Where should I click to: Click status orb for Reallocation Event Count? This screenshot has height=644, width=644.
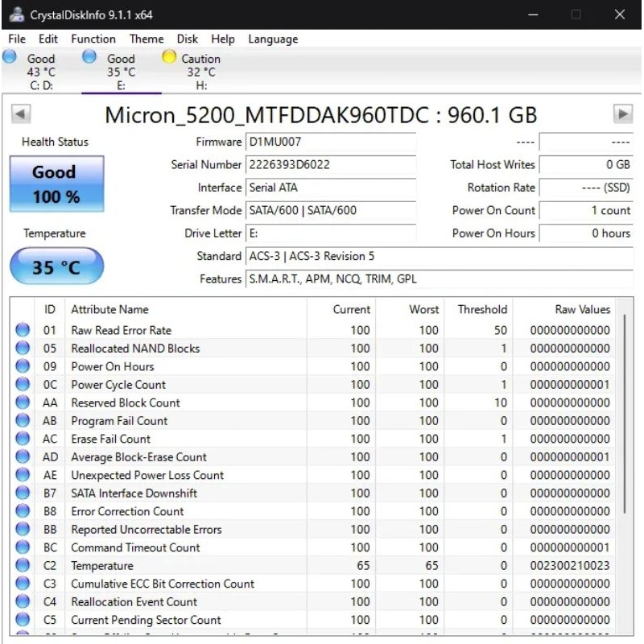[23, 601]
